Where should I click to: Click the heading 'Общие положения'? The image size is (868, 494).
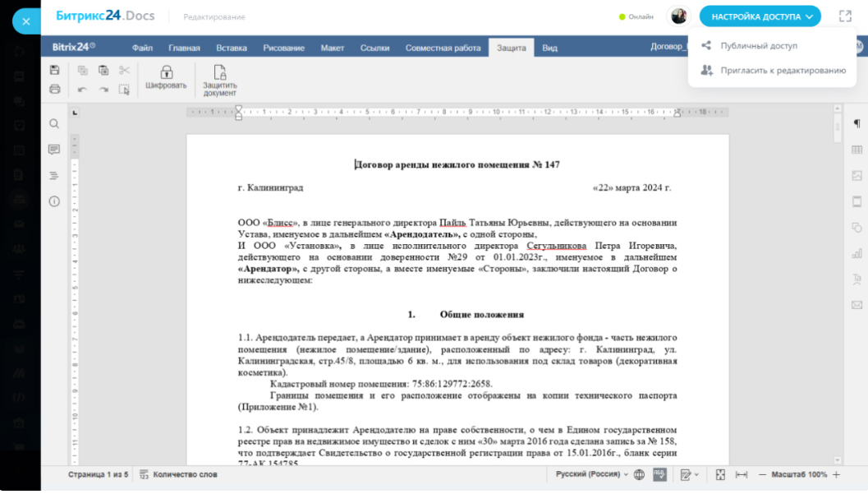coord(481,315)
